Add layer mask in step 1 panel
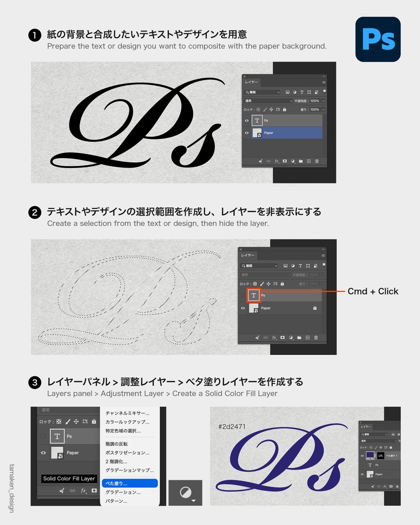420x525 pixels. [x=285, y=161]
